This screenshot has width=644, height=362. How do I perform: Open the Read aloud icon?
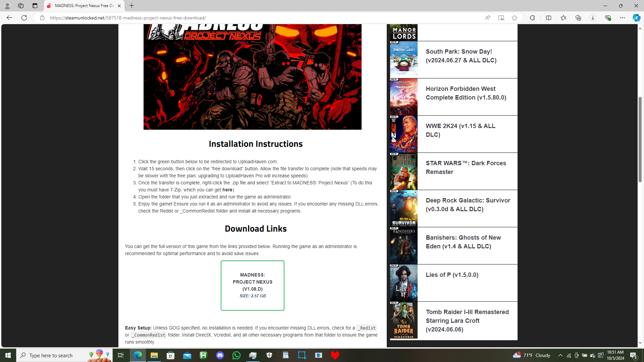click(487, 18)
